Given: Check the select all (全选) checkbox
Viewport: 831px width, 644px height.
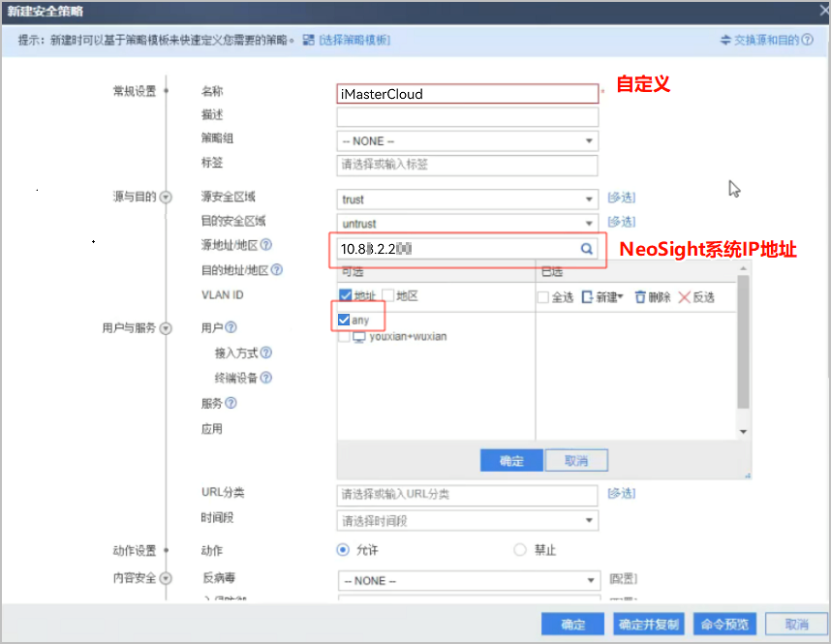Looking at the screenshot, I should click(x=542, y=297).
